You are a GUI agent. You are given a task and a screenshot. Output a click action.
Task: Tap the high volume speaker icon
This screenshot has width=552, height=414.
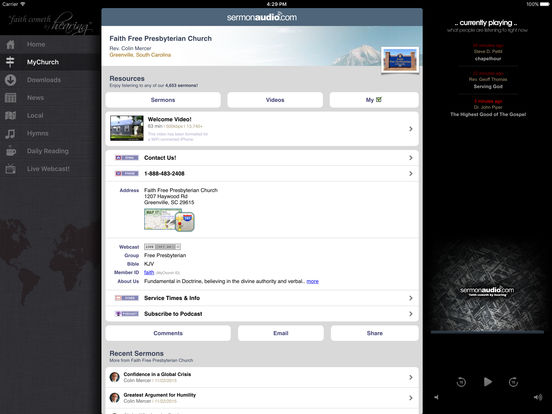click(x=538, y=397)
